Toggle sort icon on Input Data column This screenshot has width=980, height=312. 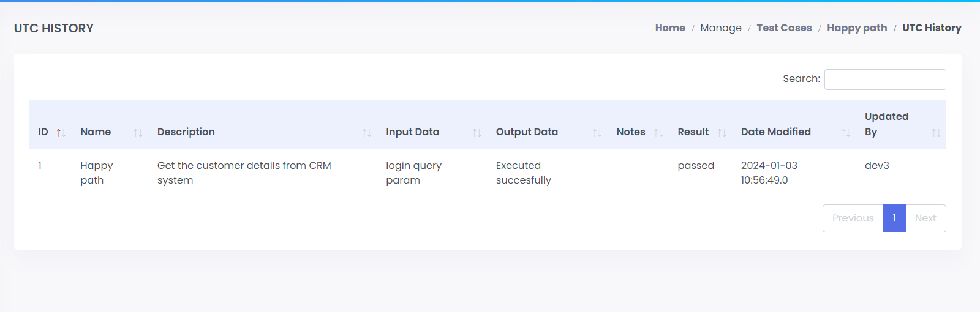pos(477,133)
